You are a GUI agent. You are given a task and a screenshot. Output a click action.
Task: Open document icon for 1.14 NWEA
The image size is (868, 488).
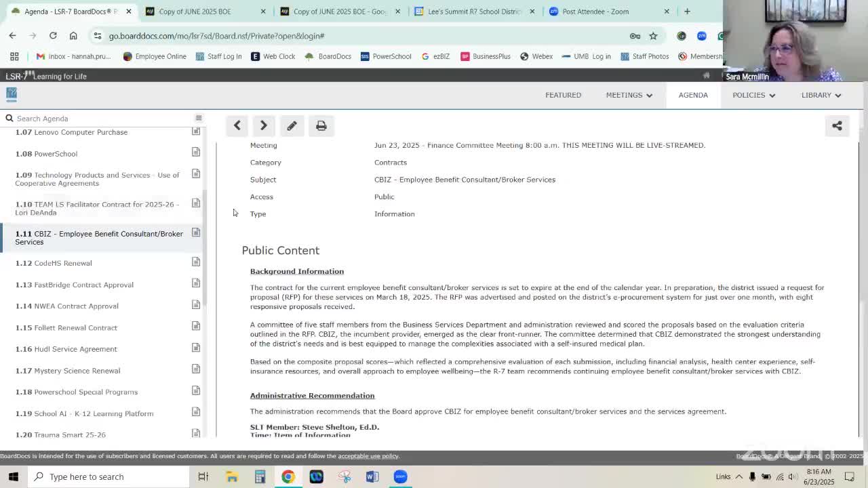pyautogui.click(x=195, y=304)
